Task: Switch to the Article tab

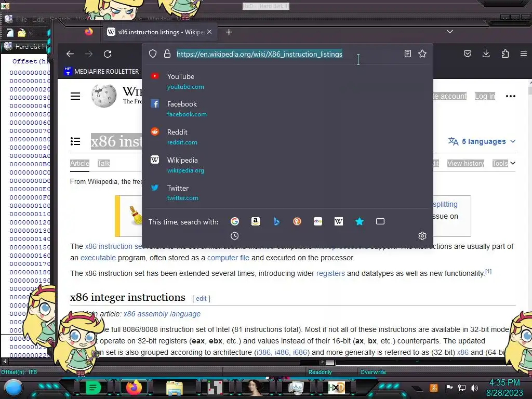Action: (x=79, y=163)
